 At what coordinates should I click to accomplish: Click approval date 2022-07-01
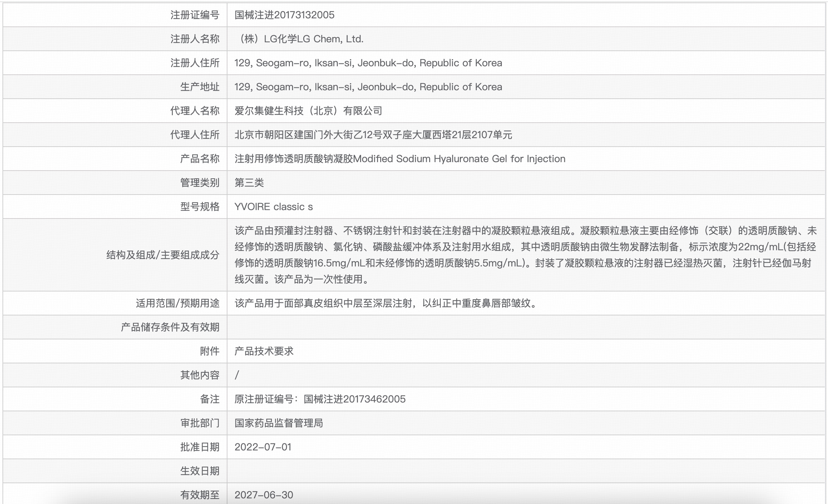263,447
